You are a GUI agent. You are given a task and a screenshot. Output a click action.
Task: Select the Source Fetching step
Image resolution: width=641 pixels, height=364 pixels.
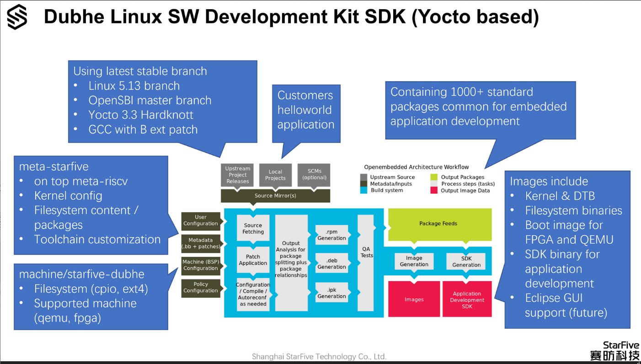(253, 228)
